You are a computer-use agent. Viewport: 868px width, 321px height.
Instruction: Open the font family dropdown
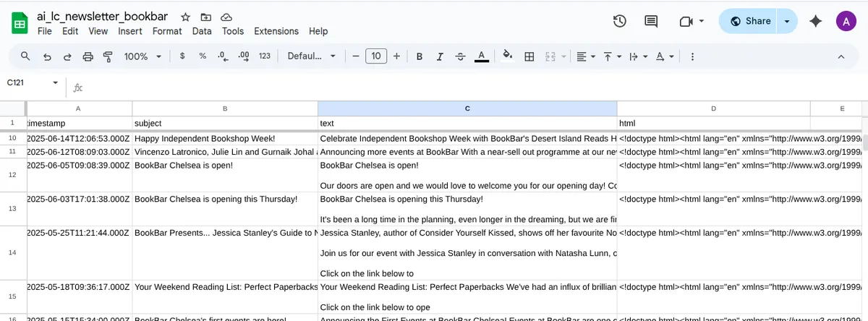[x=311, y=56]
